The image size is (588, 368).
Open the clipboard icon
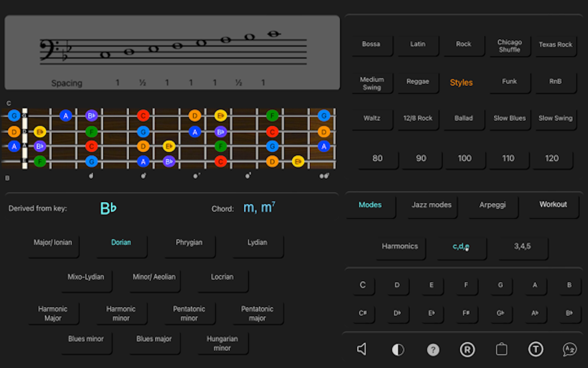click(x=502, y=350)
